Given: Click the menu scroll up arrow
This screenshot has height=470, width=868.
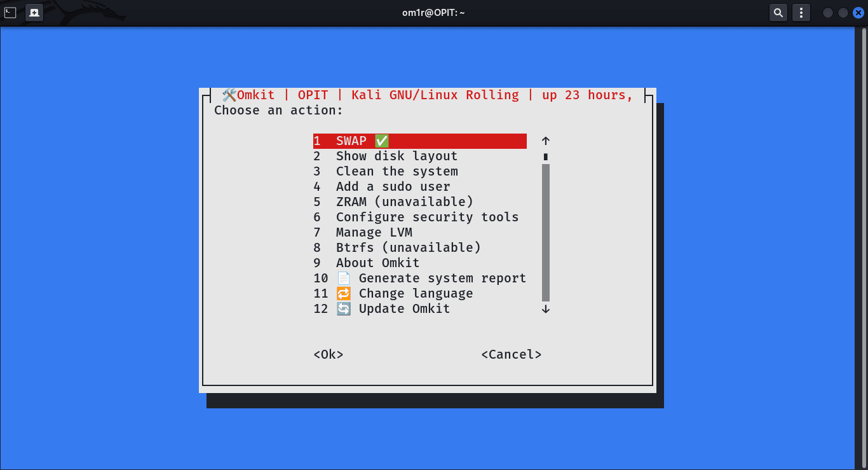Looking at the screenshot, I should pos(546,141).
